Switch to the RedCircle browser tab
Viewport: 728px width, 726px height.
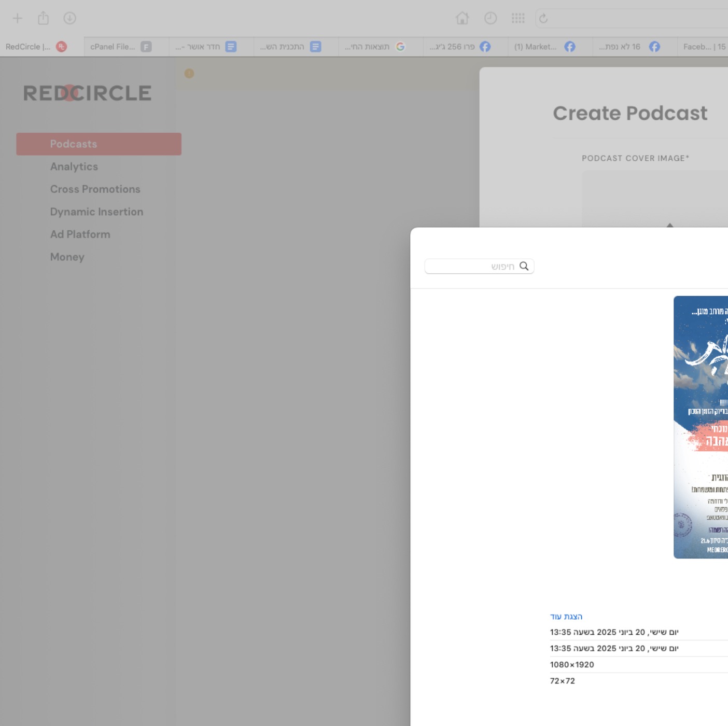(36, 47)
